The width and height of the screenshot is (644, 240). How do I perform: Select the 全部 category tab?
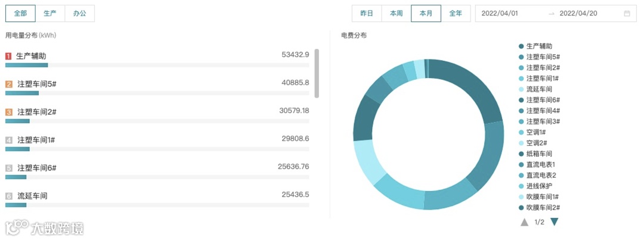(x=20, y=13)
